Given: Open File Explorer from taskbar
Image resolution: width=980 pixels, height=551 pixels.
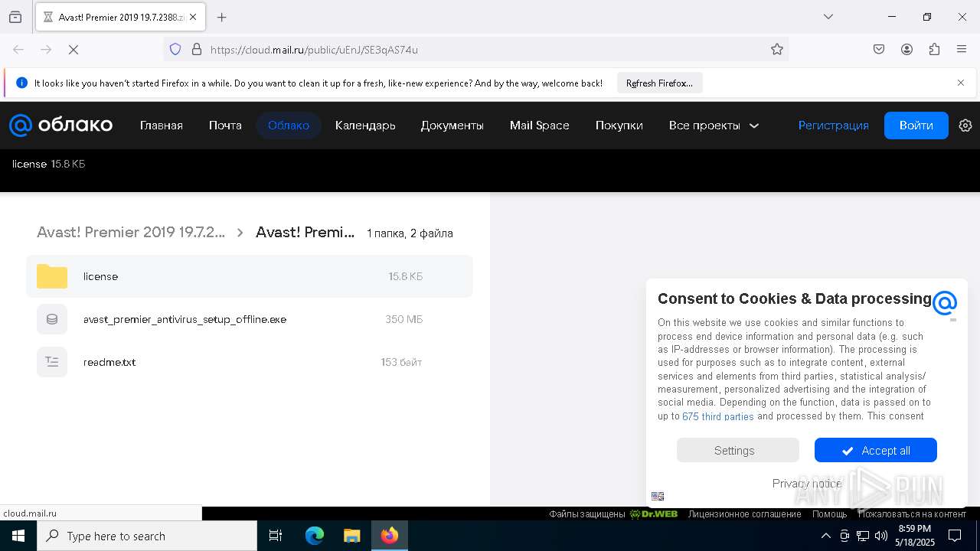Looking at the screenshot, I should [351, 536].
